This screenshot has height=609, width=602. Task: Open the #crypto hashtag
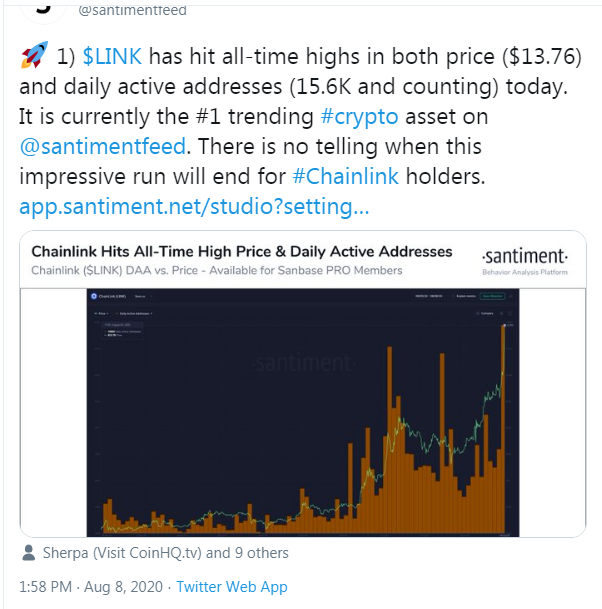(x=359, y=114)
